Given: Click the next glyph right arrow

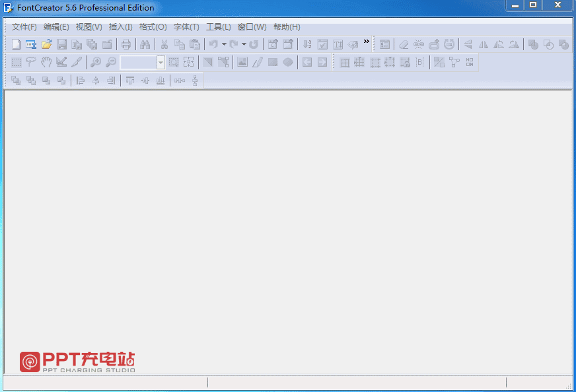Looking at the screenshot, I should (322, 62).
